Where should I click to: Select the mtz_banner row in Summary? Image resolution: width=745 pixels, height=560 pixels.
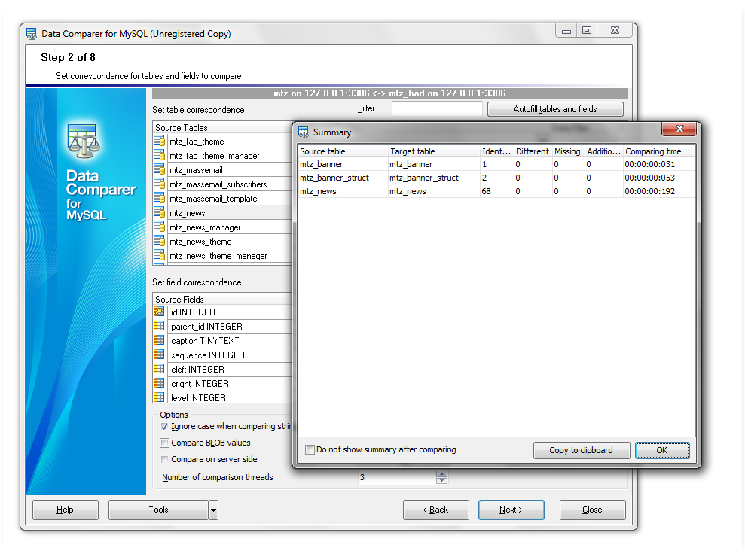tap(496, 164)
